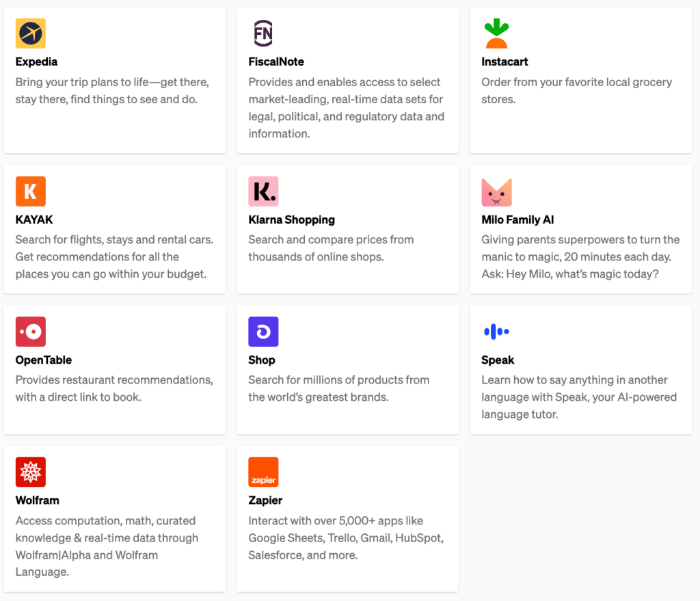Click the red Wolfram snowflake icon

coord(31,472)
